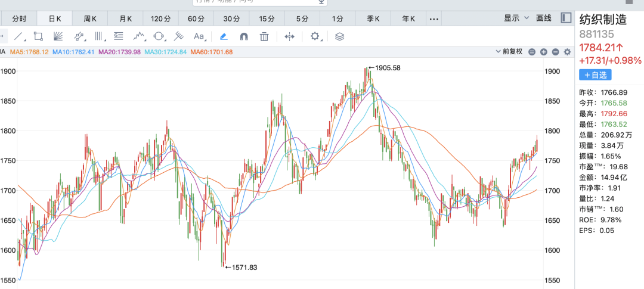This screenshot has width=644, height=289.
Task: Toggle the 画线 drawing toolbar
Action: pyautogui.click(x=544, y=18)
